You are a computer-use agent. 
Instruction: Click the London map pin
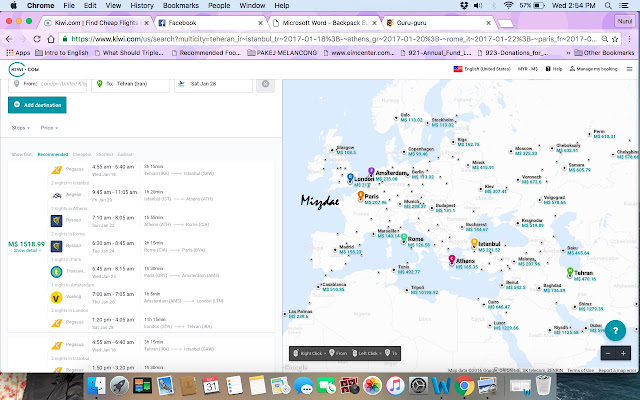tap(350, 178)
